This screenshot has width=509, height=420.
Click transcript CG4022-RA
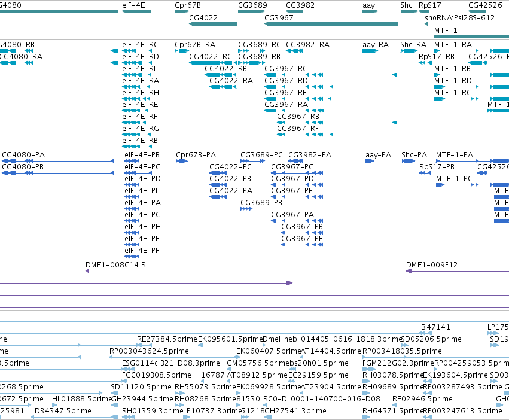coord(223,87)
